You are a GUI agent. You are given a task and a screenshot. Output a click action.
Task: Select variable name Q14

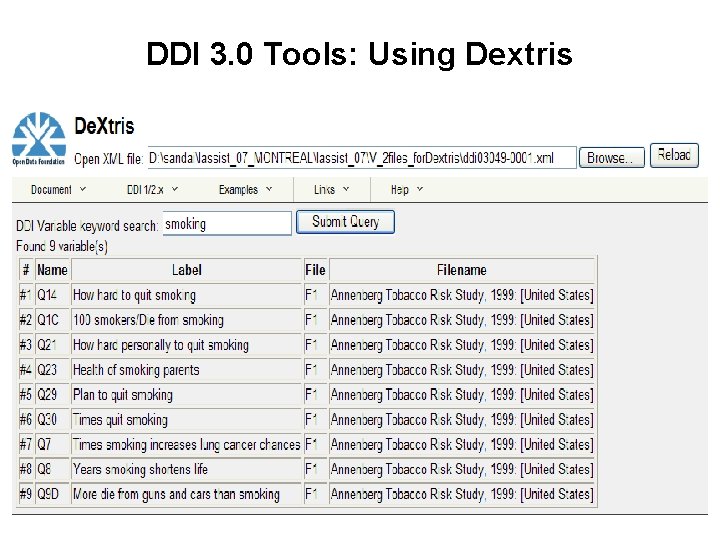pyautogui.click(x=47, y=295)
